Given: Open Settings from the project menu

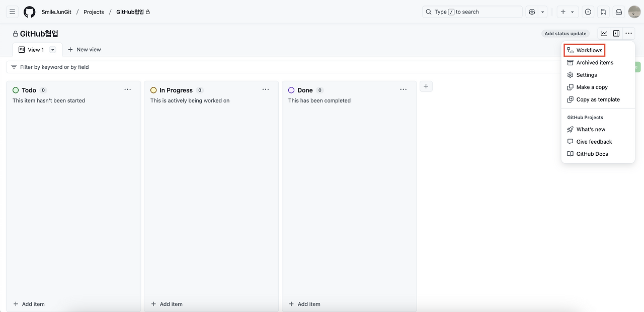Looking at the screenshot, I should [x=598, y=75].
